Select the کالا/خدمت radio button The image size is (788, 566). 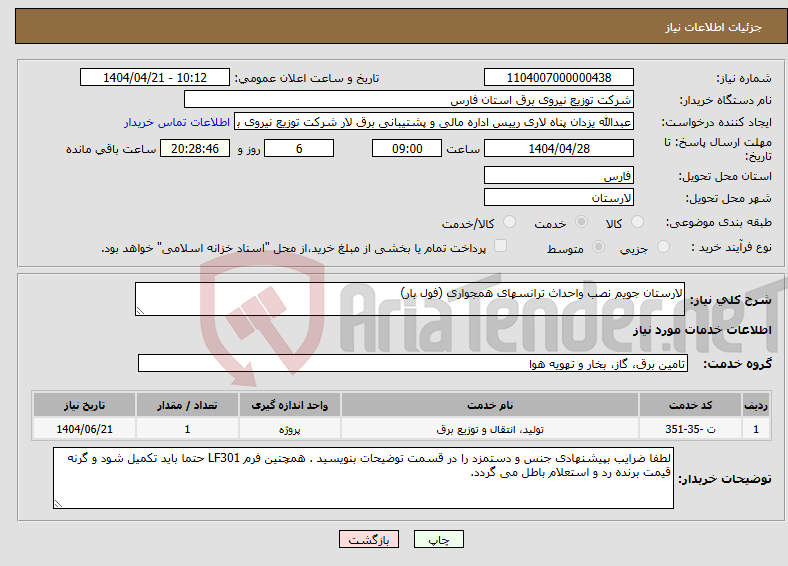510,222
